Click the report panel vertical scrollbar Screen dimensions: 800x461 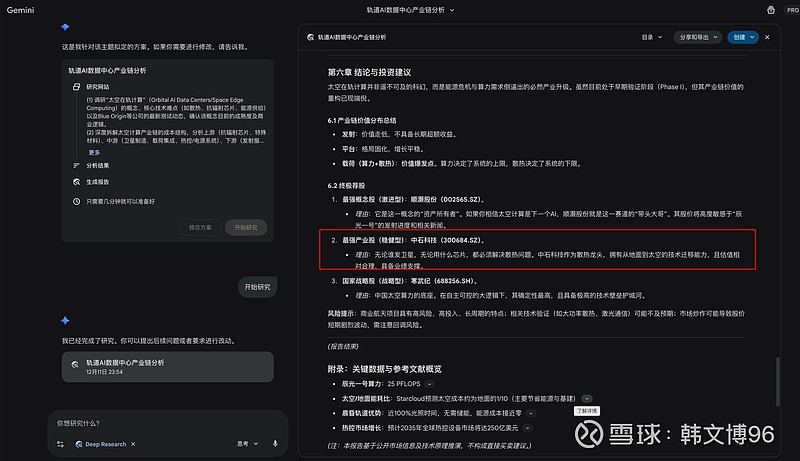click(778, 381)
